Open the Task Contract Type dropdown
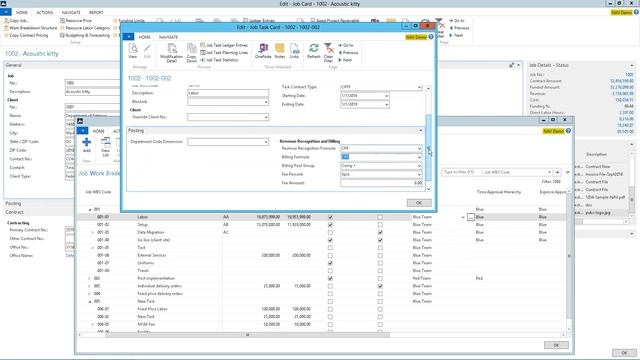Image resolution: width=640 pixels, height=360 pixels. click(419, 87)
